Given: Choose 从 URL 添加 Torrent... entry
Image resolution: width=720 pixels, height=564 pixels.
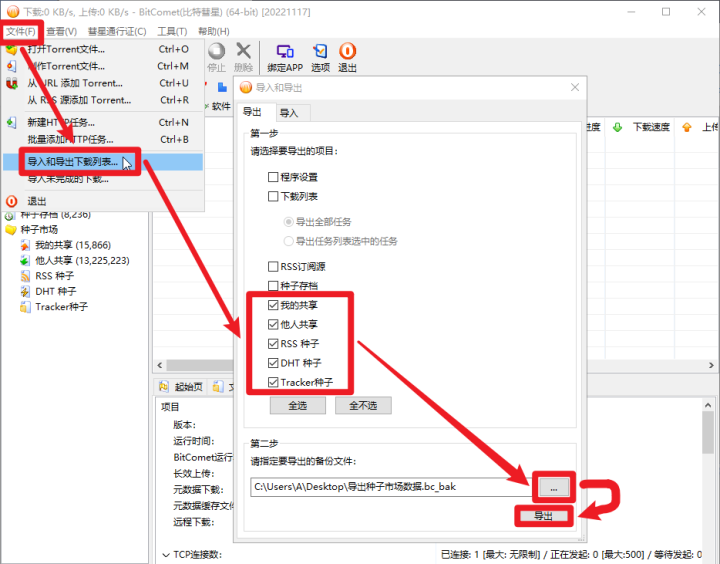Looking at the screenshot, I should tap(103, 83).
